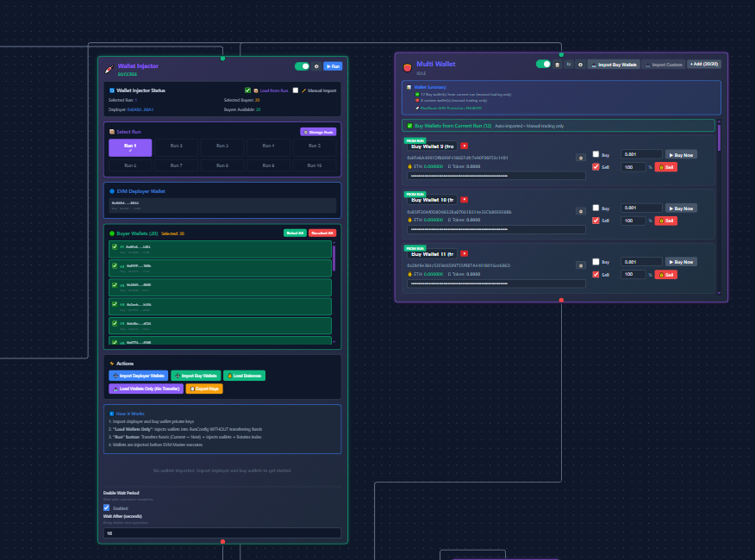Open Wallet Injector settings gear icon
The image size is (755, 560).
[316, 66]
